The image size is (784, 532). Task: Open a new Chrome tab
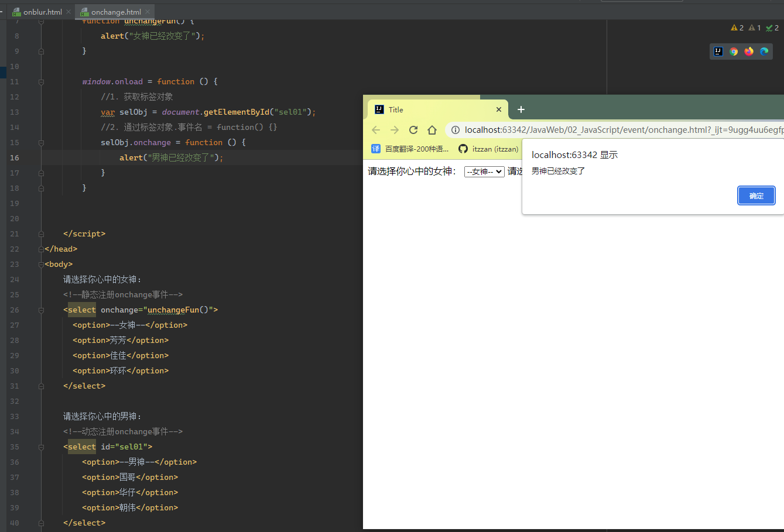point(521,109)
